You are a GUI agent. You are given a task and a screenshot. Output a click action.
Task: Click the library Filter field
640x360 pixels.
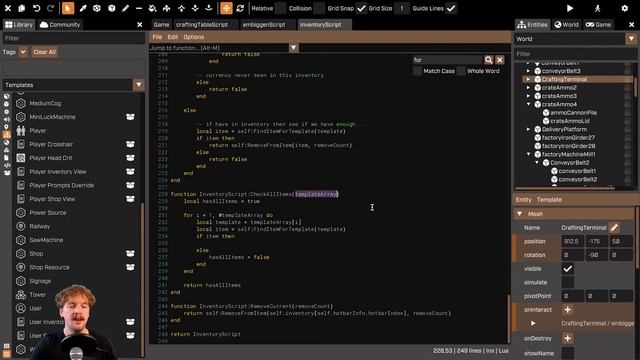(x=73, y=38)
